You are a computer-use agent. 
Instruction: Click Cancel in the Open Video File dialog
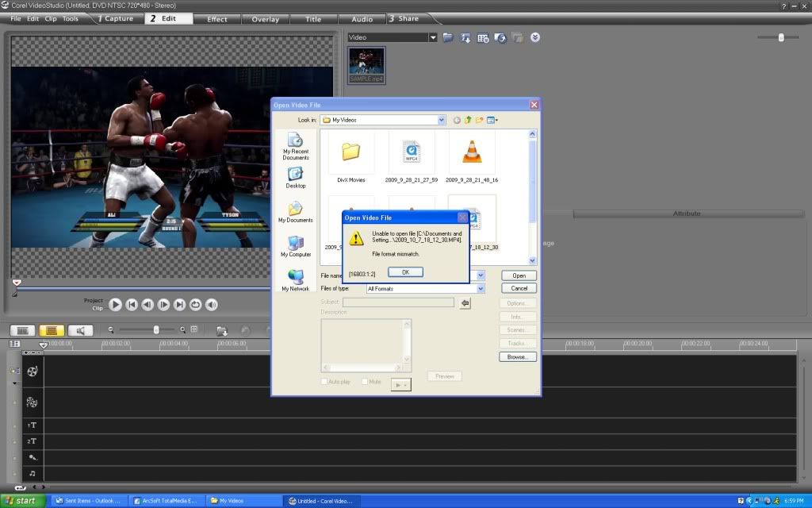(519, 288)
